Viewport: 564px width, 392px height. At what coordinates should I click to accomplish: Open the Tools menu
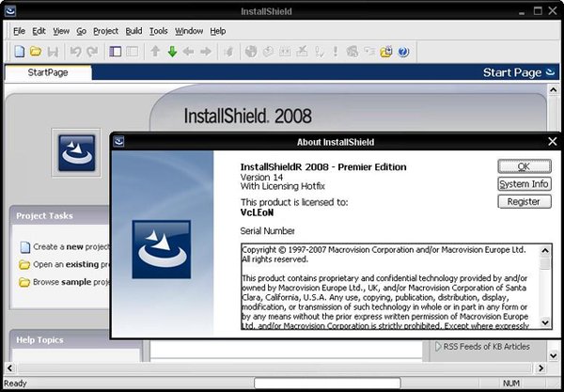[x=159, y=31]
